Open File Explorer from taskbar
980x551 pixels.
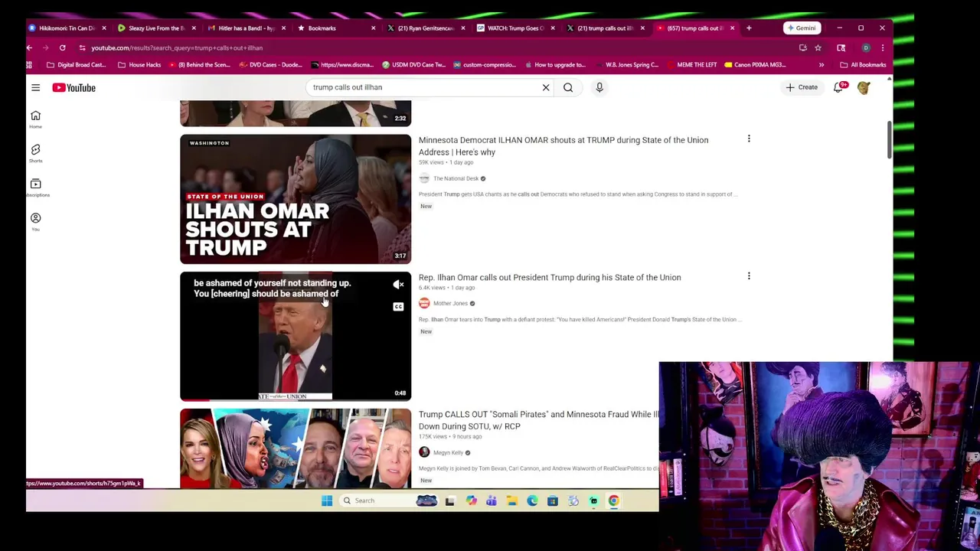511,500
